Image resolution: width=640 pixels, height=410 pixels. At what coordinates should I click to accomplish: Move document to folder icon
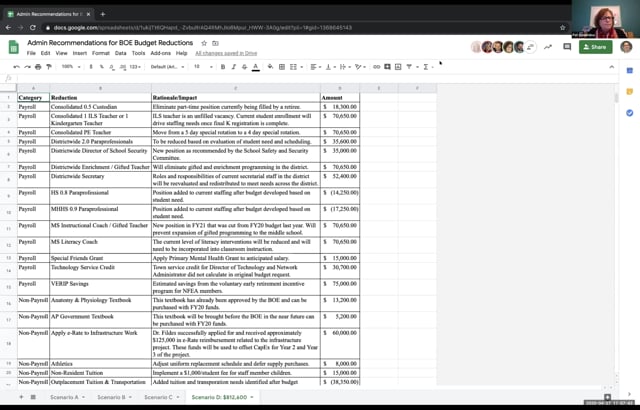215,43
